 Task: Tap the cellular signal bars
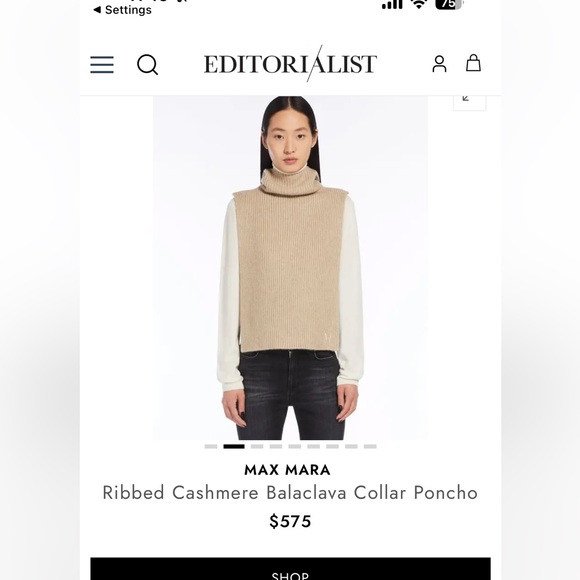(x=392, y=4)
